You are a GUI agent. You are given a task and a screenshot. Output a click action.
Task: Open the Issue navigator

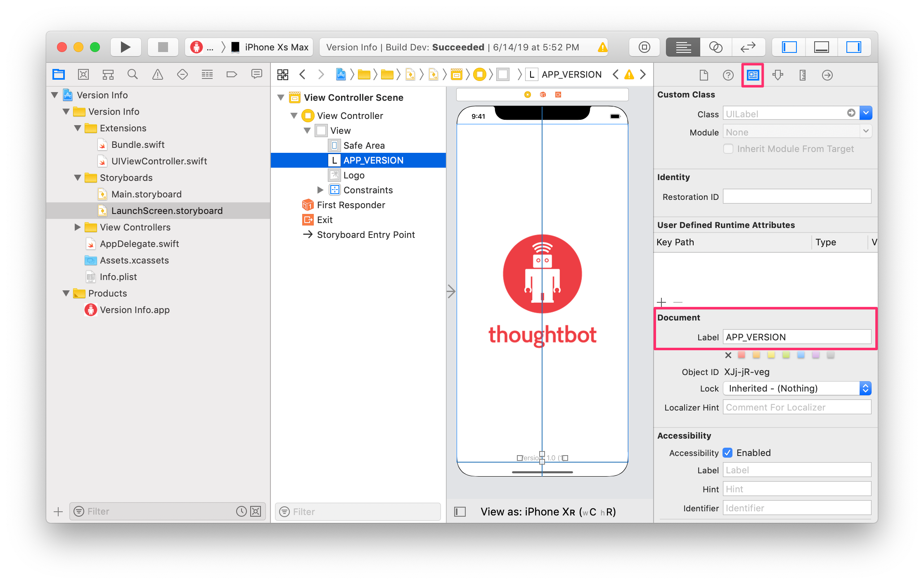157,74
